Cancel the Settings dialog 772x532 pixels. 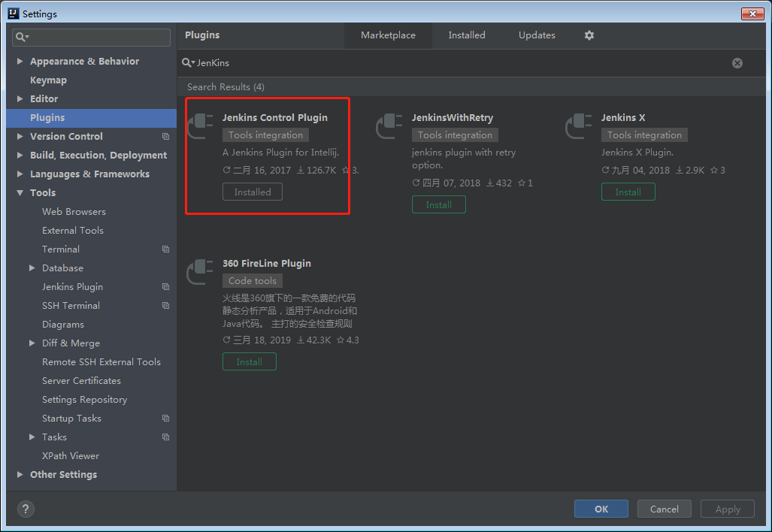tap(665, 509)
